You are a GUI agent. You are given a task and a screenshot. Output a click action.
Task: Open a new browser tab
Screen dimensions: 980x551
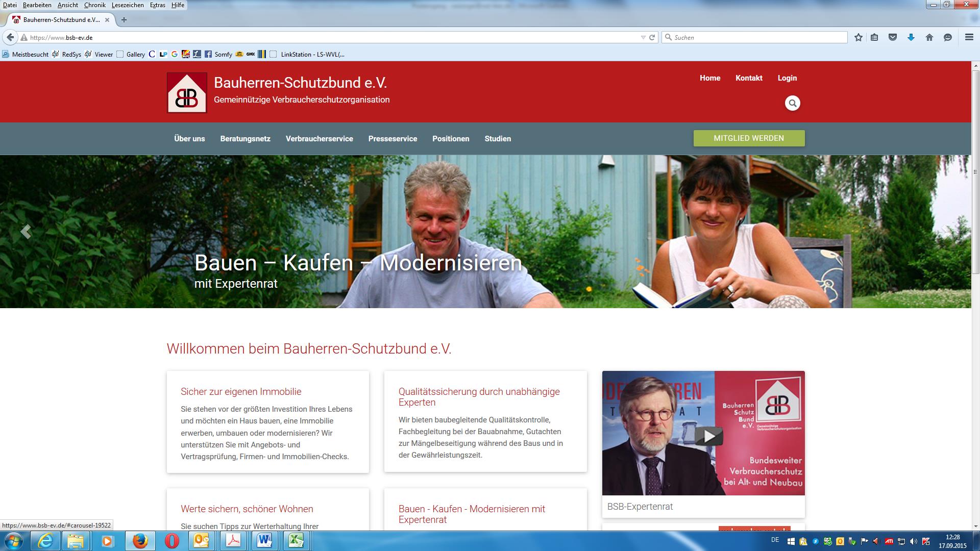click(124, 20)
